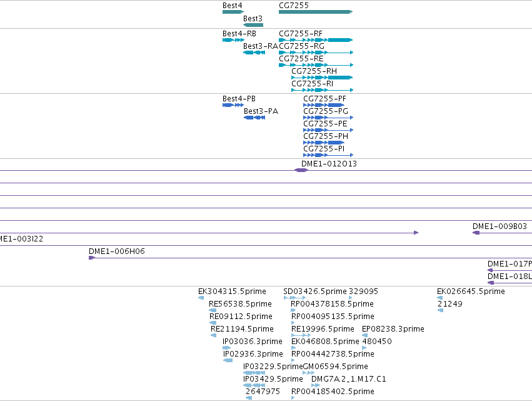Screen dimensions: 532x401
Task: Click the 480450 feature
Action: [x=364, y=348]
